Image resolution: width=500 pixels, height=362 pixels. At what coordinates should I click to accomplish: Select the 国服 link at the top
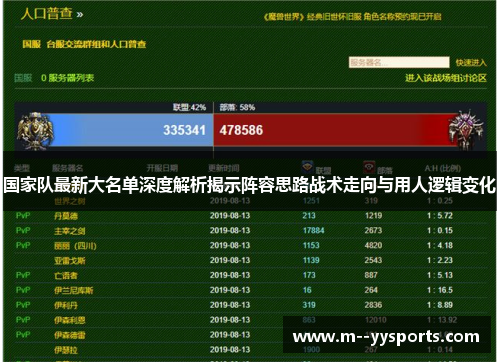32,44
